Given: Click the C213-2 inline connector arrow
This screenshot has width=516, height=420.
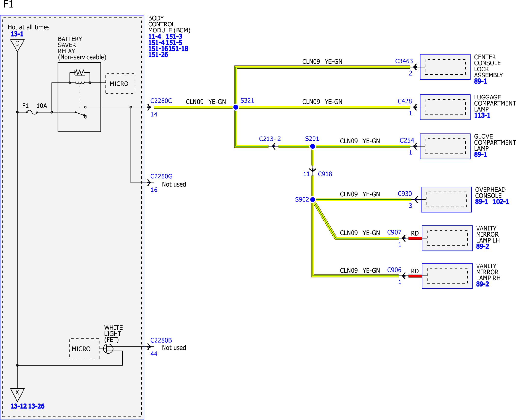Looking at the screenshot, I should click(274, 146).
